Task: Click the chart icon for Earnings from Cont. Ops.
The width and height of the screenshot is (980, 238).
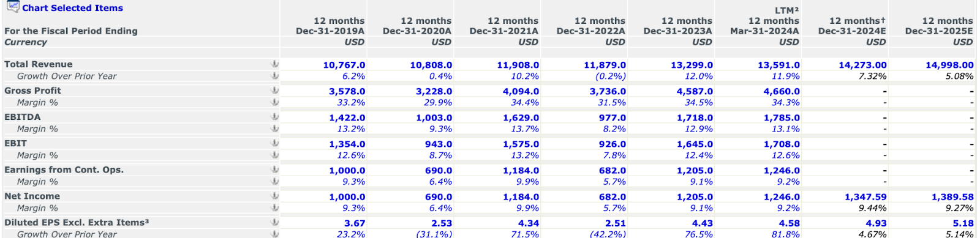Action: click(275, 169)
